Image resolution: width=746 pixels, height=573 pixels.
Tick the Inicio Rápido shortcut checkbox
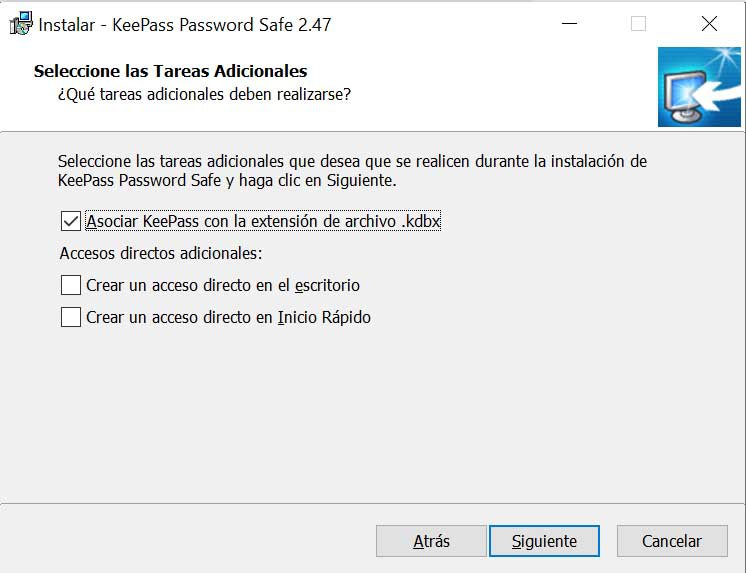tap(71, 317)
